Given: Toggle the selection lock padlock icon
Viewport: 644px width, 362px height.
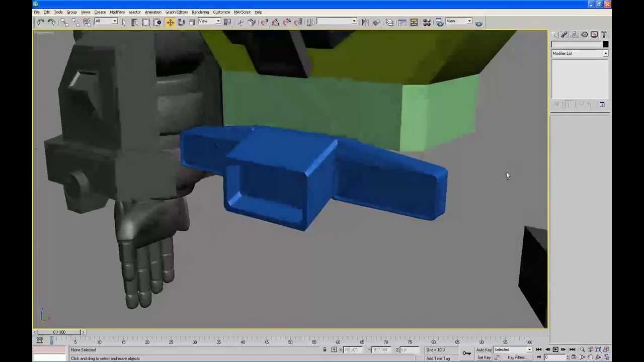Looking at the screenshot, I should [325, 350].
